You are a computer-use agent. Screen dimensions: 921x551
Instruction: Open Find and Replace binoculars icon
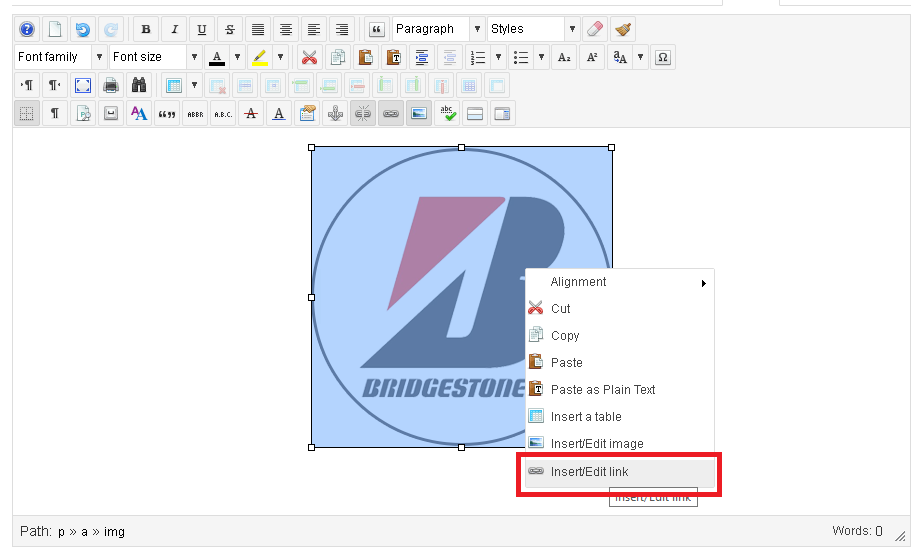139,85
